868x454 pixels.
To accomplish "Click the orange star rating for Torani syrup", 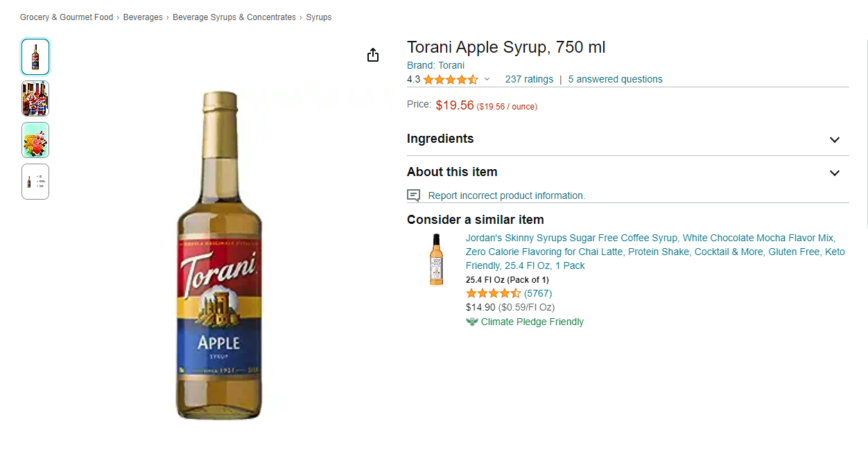I will point(451,79).
